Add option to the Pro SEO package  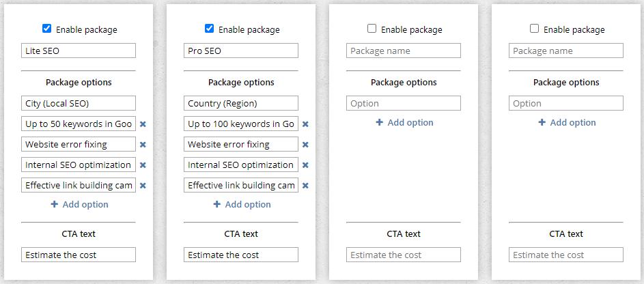click(242, 204)
